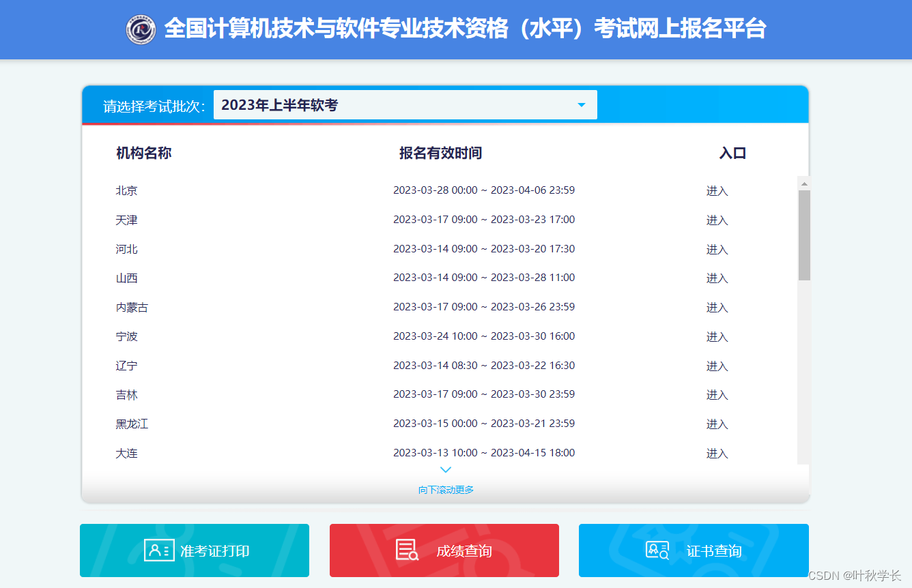912x588 pixels.
Task: Click the 向下滚动更多 scroll hint text
Action: tap(446, 490)
